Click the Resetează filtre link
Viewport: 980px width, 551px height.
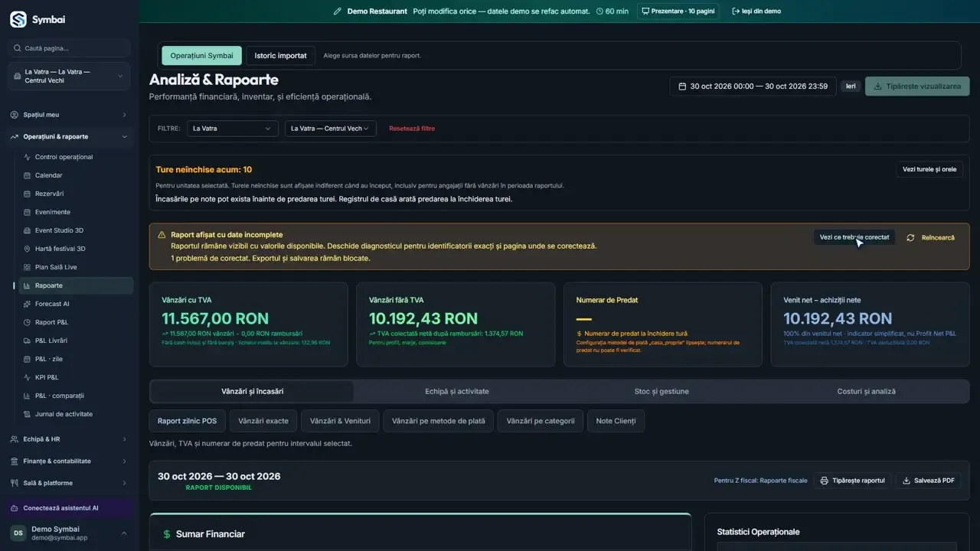[x=412, y=129]
